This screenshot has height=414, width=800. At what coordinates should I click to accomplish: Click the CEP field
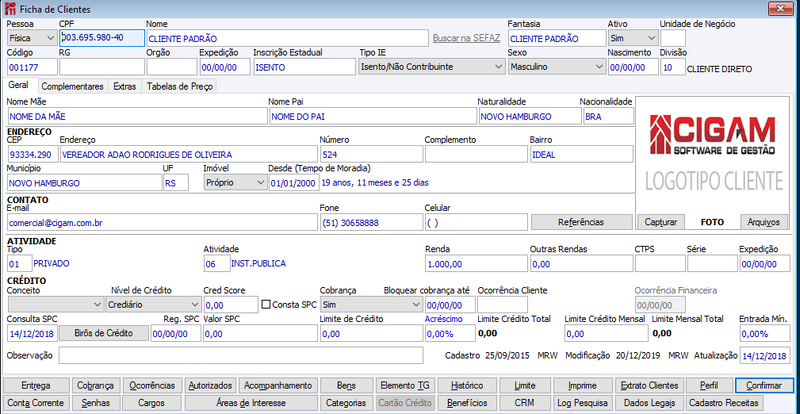pos(33,154)
